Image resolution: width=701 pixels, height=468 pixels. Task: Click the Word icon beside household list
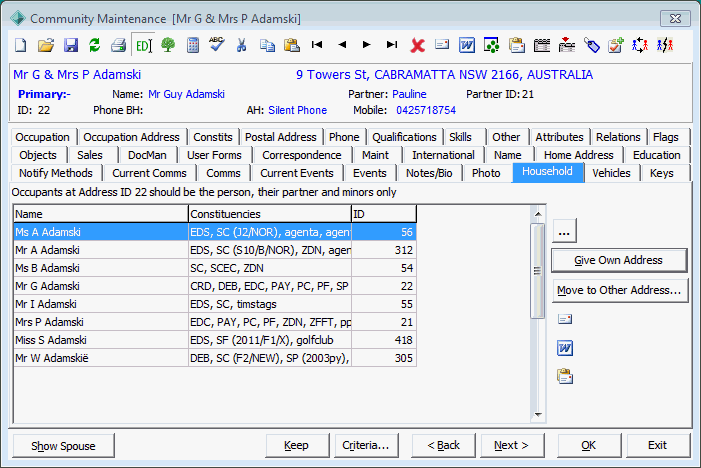[x=565, y=348]
